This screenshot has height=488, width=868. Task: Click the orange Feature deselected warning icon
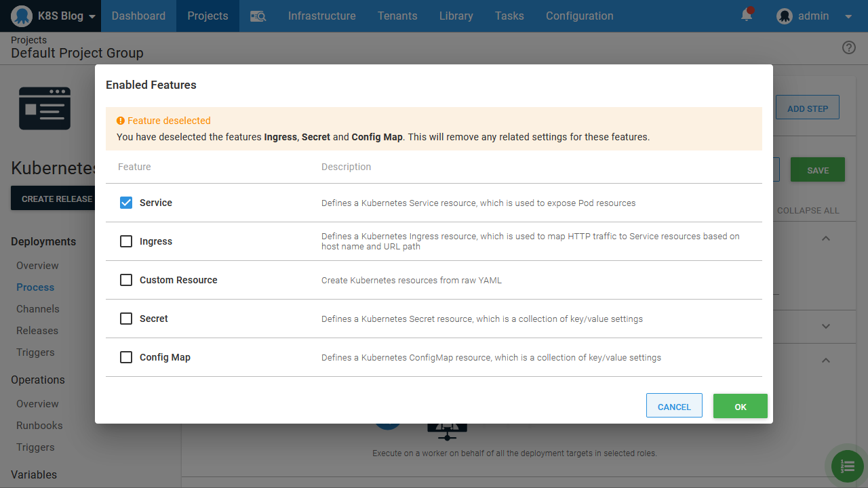click(x=121, y=121)
